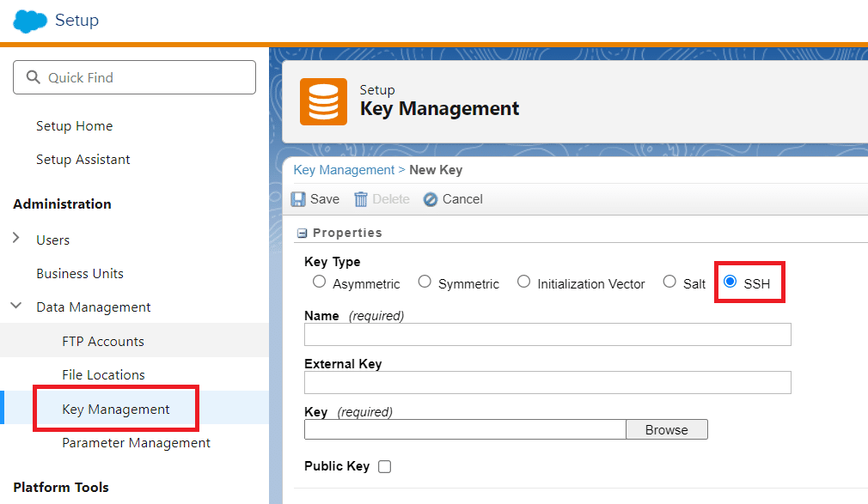Collapse the Properties section toggle icon

tap(303, 233)
